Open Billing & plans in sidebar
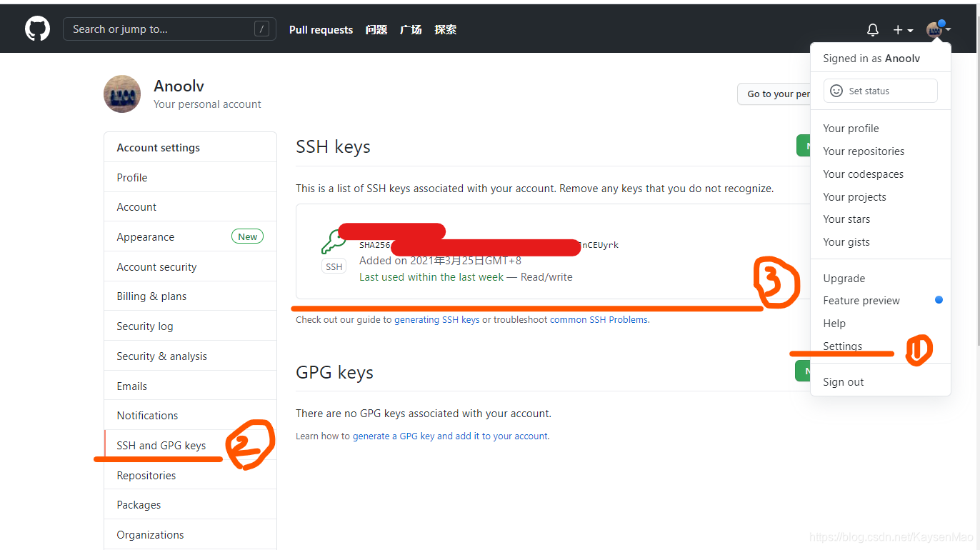This screenshot has width=980, height=550. click(x=190, y=296)
